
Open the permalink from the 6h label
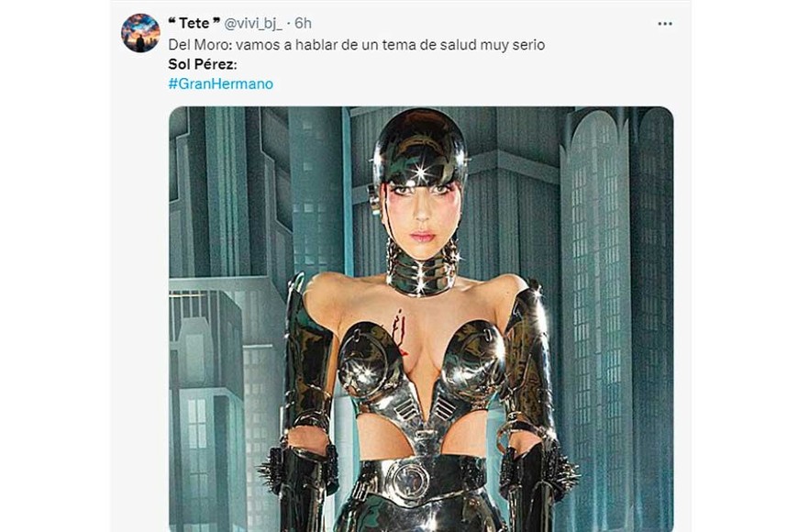pyautogui.click(x=303, y=24)
